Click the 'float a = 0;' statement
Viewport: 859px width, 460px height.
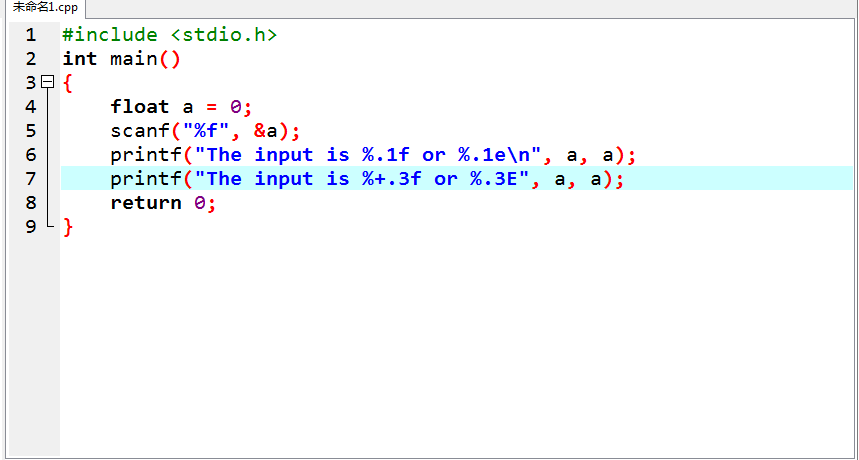[181, 106]
